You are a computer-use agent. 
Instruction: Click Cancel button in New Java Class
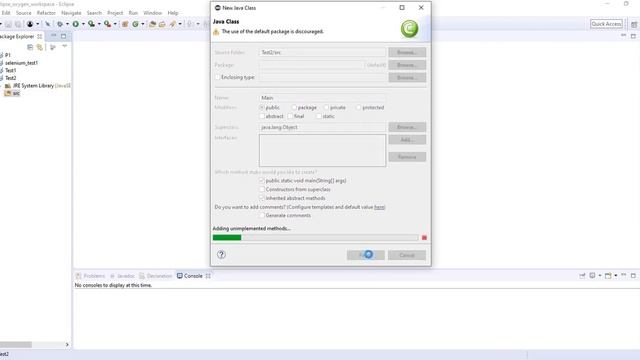[407, 255]
